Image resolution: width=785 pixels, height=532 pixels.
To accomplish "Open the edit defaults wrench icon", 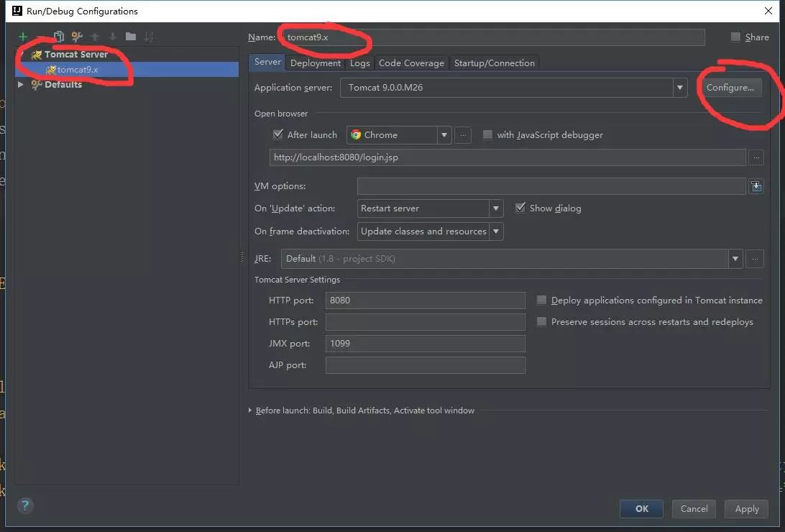I will [77, 37].
